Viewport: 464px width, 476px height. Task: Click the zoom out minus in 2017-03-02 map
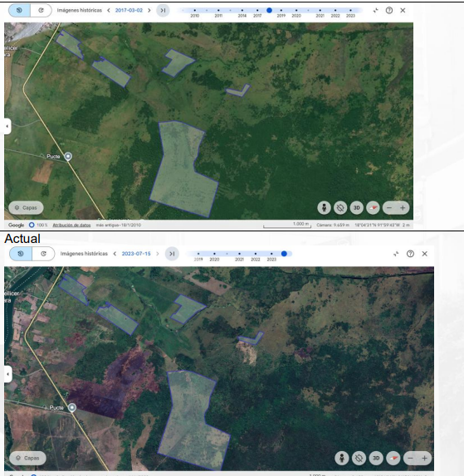coord(389,208)
